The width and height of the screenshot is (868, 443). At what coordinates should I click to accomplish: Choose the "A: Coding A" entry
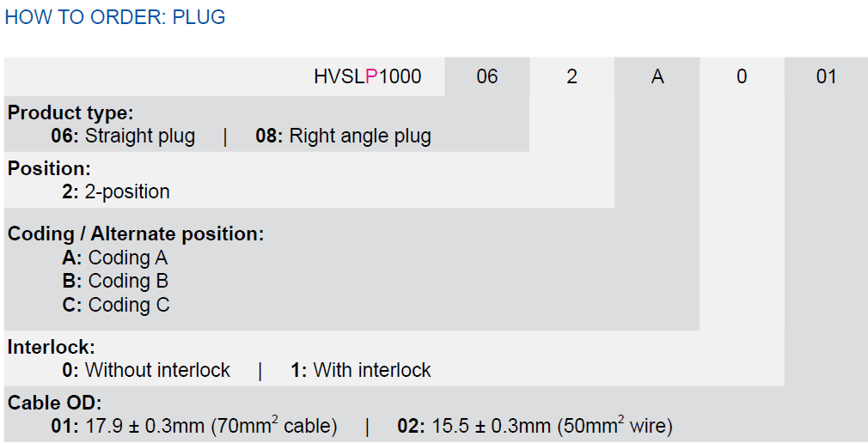114,258
